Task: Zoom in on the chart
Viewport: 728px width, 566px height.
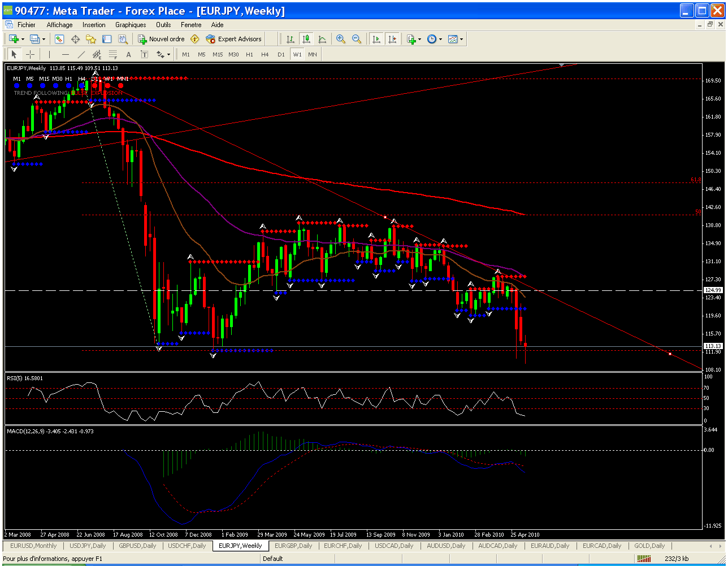Action: (341, 39)
